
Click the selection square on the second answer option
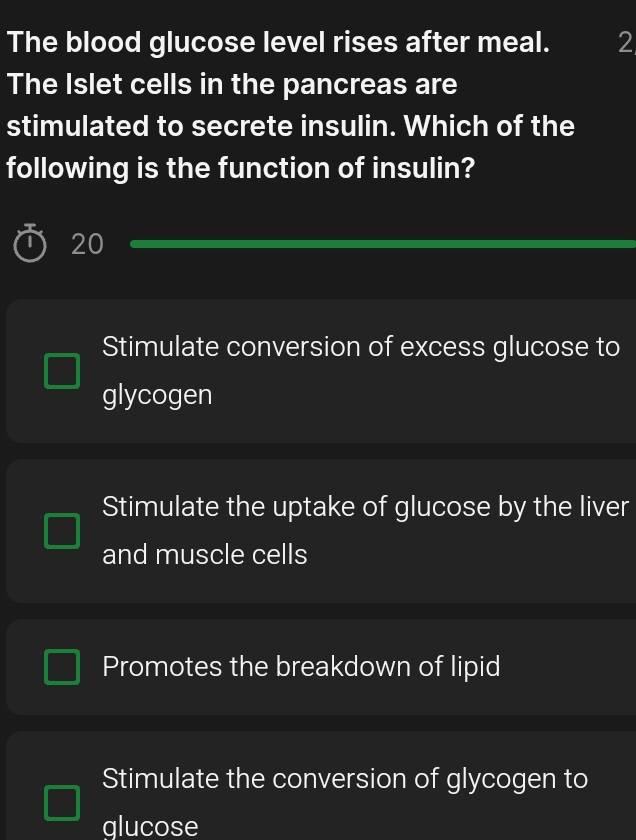(62, 531)
